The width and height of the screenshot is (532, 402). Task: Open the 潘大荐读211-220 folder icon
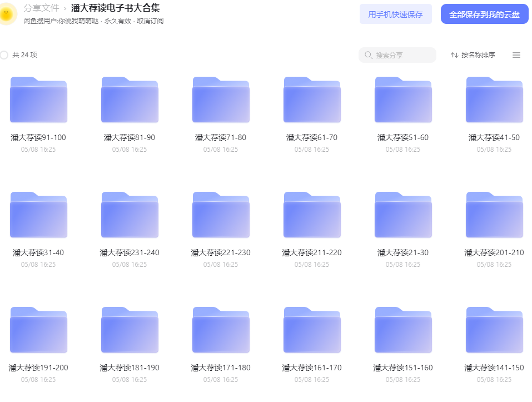[312, 215]
